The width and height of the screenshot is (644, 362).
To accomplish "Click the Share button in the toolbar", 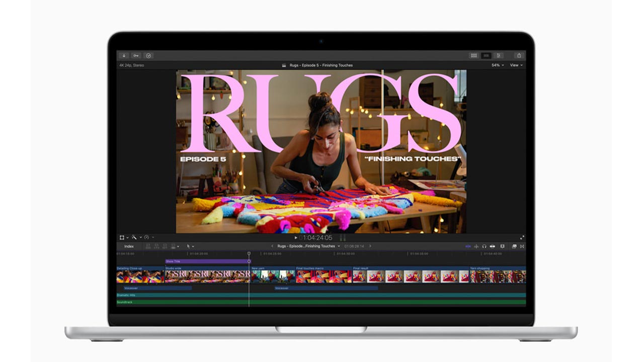I will [x=519, y=55].
